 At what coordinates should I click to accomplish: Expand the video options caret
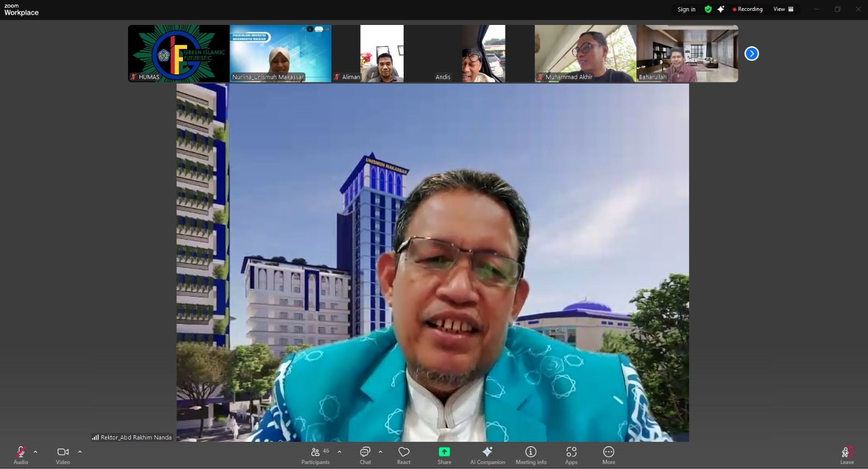pyautogui.click(x=80, y=452)
